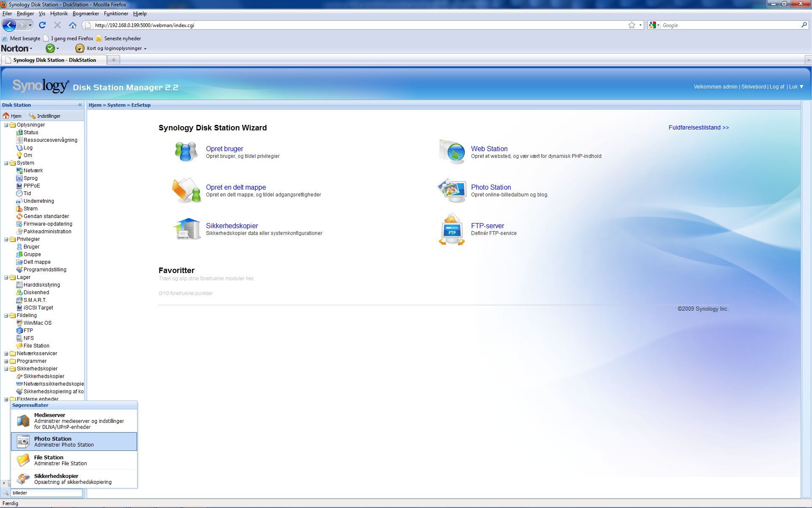The image size is (812, 508).
Task: Expand the Netværksservicer tree folder
Action: tap(6, 353)
